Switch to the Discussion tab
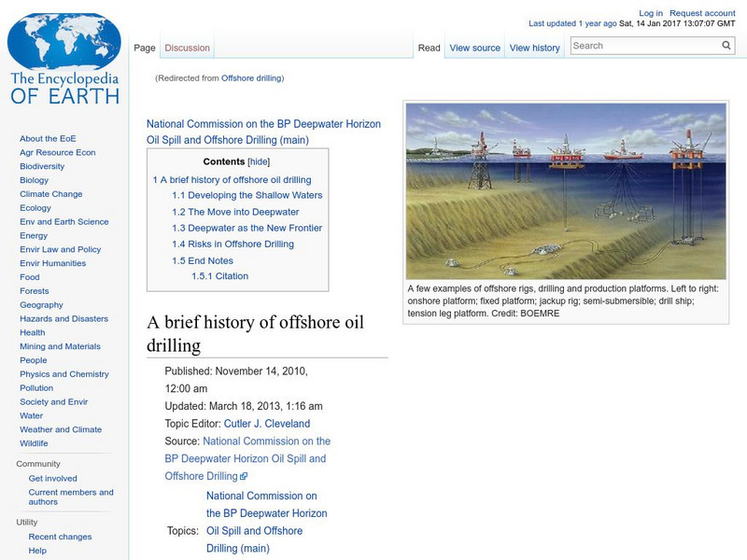The image size is (747, 560). click(x=188, y=49)
